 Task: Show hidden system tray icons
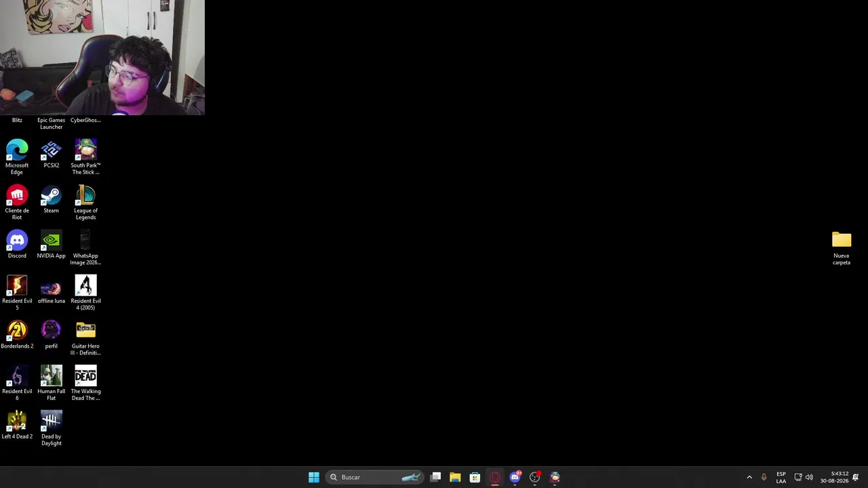tap(749, 477)
